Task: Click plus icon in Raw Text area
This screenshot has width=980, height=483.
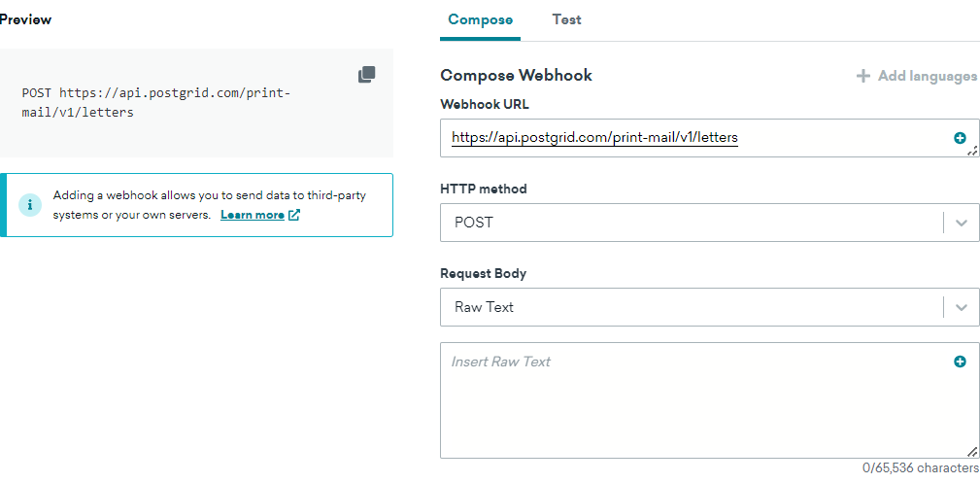Action: pyautogui.click(x=960, y=362)
